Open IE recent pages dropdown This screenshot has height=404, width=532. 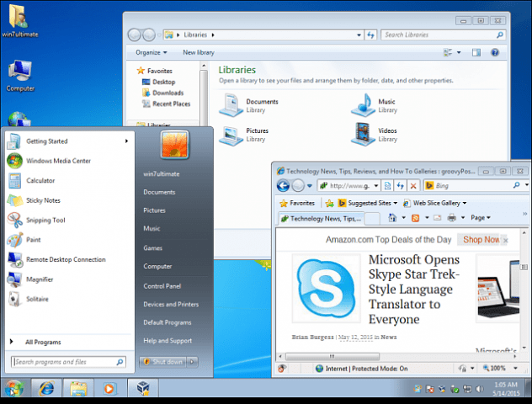309,185
